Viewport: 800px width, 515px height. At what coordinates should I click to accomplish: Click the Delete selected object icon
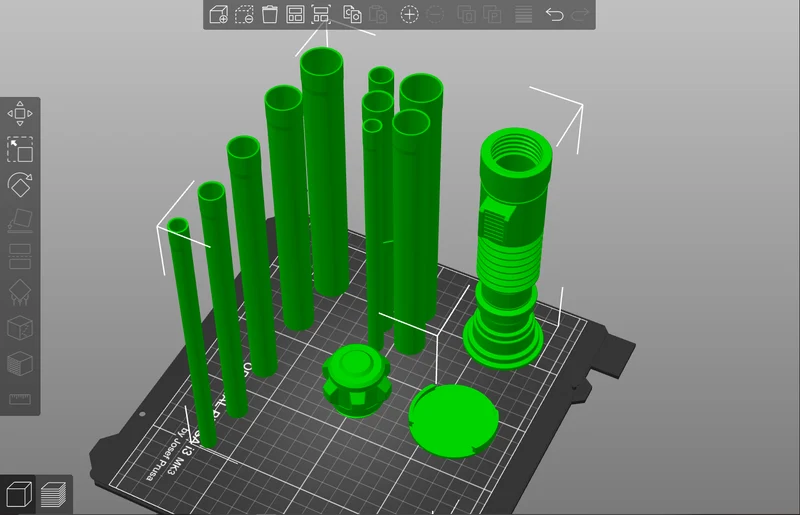pyautogui.click(x=244, y=14)
